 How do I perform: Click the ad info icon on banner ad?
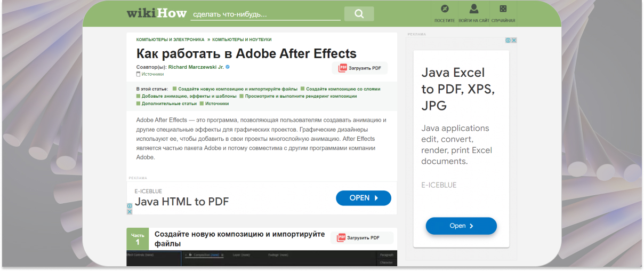(x=130, y=205)
